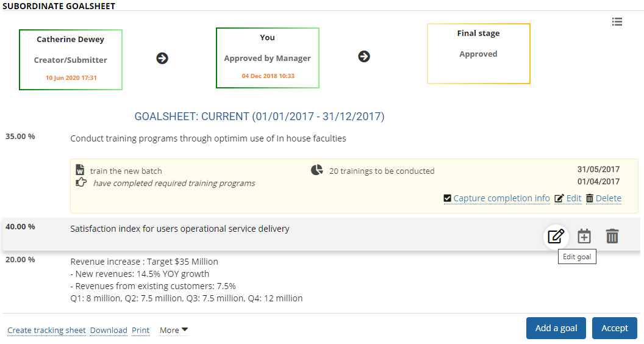Click the document icon beside train the new batch
The height and width of the screenshot is (344, 644).
pos(80,170)
